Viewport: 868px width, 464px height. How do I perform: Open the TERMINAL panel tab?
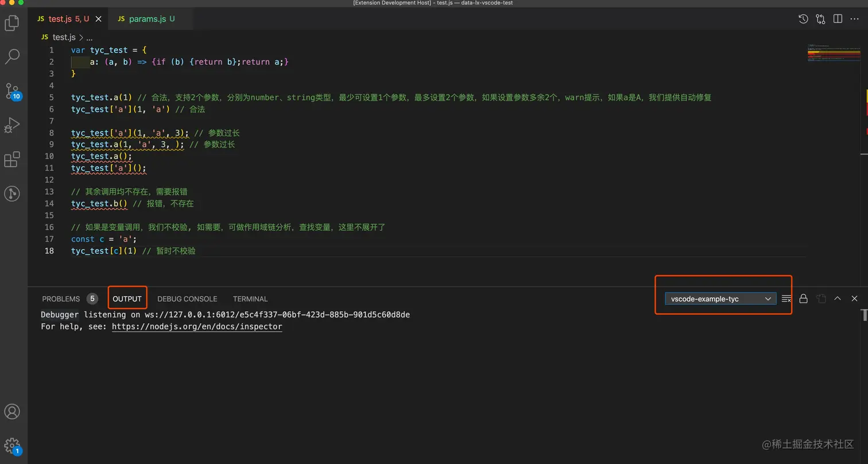click(250, 299)
